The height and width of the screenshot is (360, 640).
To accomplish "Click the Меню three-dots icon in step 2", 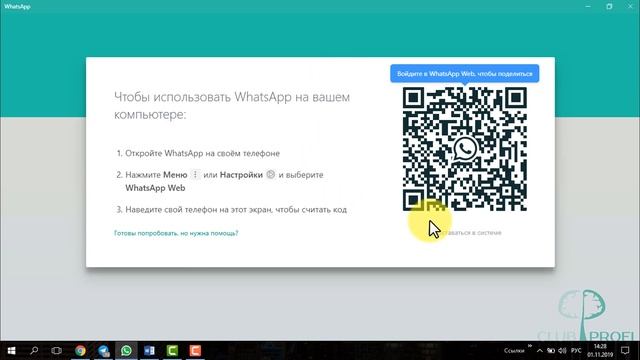I will [x=195, y=175].
